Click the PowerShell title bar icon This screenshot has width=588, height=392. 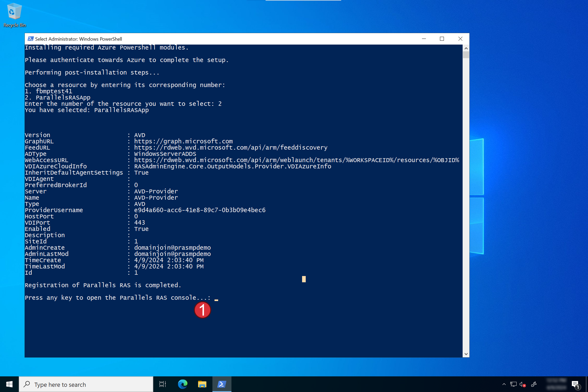[30, 39]
